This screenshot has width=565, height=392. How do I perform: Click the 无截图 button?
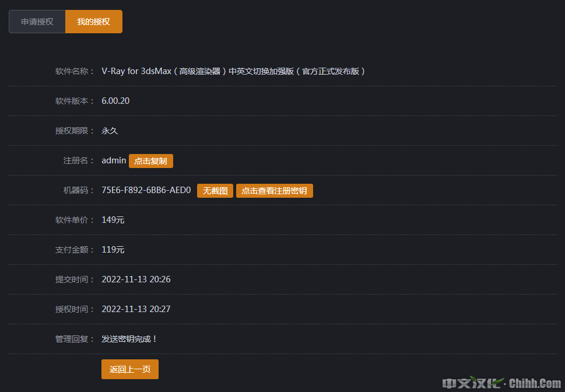(x=215, y=191)
